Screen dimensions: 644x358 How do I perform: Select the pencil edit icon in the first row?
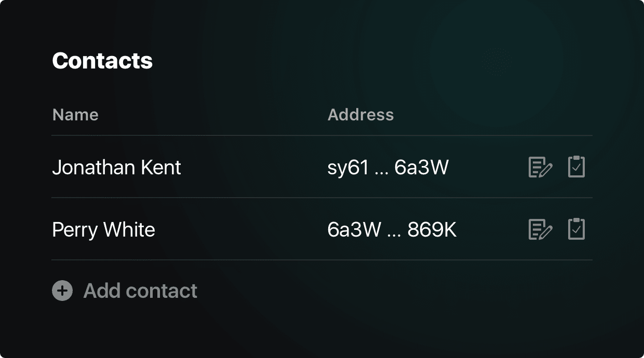[540, 167]
